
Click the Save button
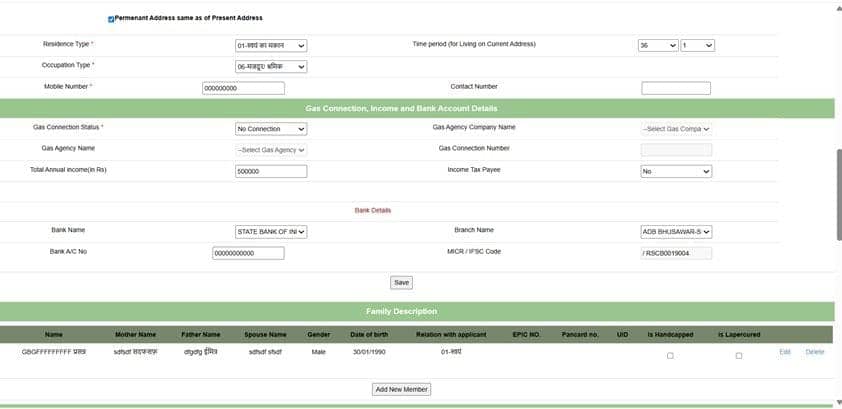coord(401,282)
